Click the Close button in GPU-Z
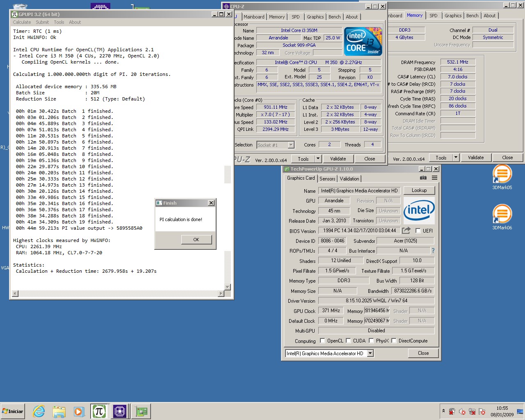This screenshot has height=420, width=525. tap(423, 353)
